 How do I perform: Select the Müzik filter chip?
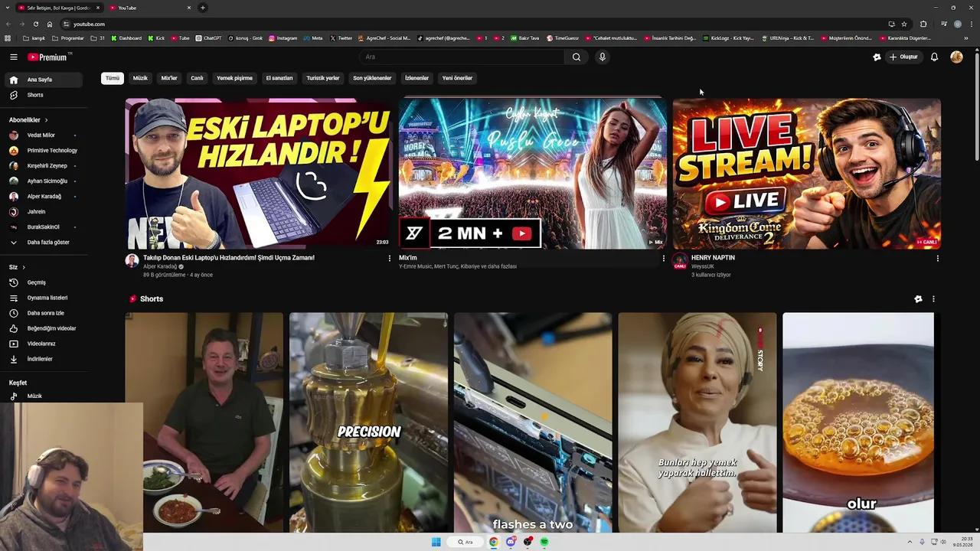[140, 78]
